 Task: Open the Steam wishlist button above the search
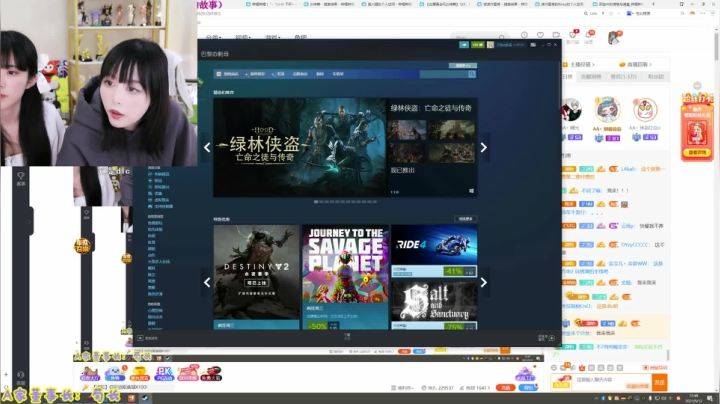[x=463, y=66]
